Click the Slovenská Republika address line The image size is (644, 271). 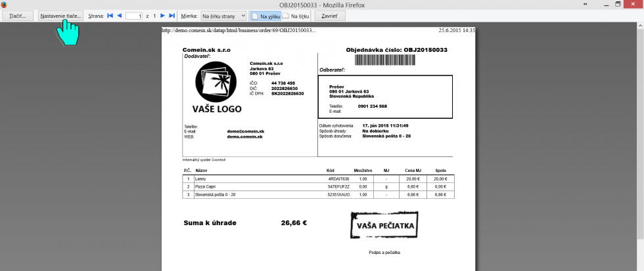pos(352,96)
